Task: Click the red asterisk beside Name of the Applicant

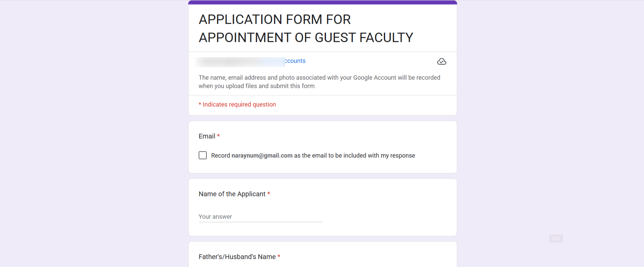Action: pos(269,193)
